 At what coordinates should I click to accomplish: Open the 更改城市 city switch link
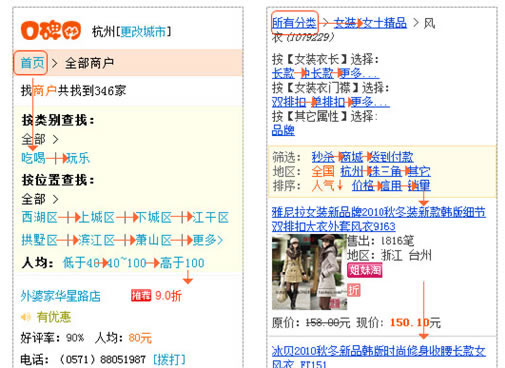(143, 32)
